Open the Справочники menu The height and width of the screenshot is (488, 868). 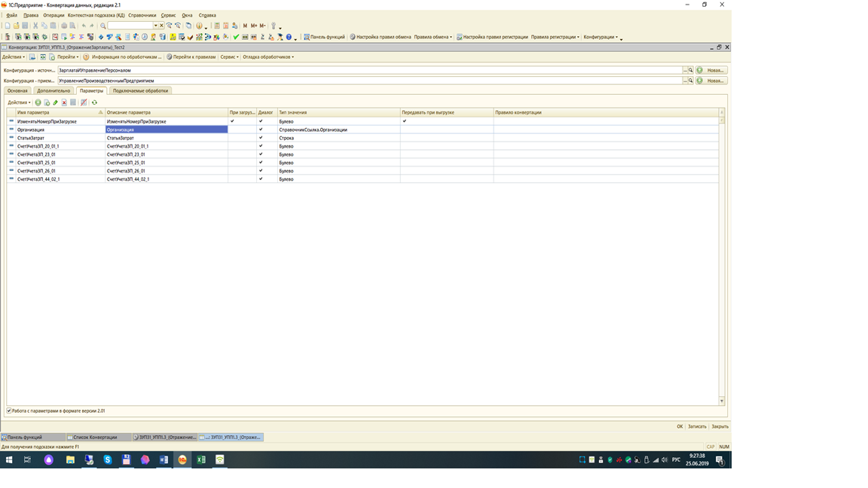pyautogui.click(x=142, y=16)
